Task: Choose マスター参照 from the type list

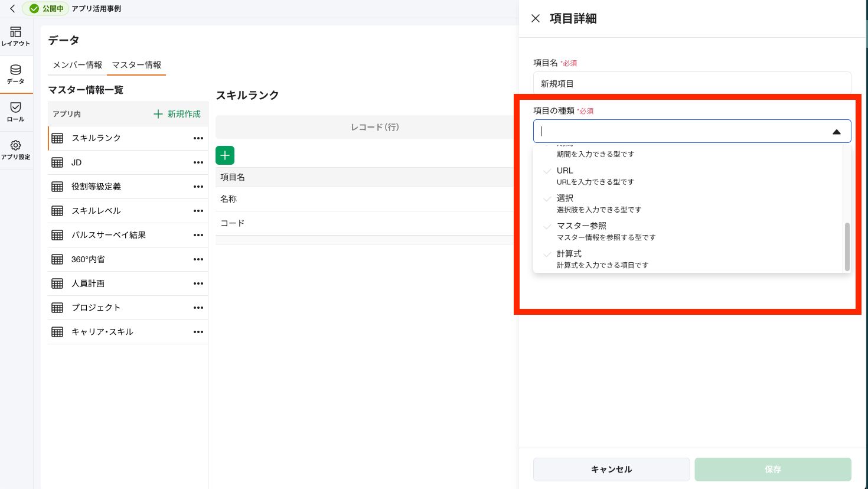Action: pos(582,226)
